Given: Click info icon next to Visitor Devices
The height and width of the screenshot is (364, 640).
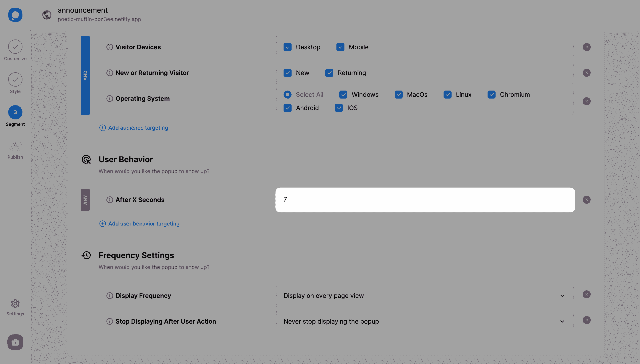Looking at the screenshot, I should 110,47.
